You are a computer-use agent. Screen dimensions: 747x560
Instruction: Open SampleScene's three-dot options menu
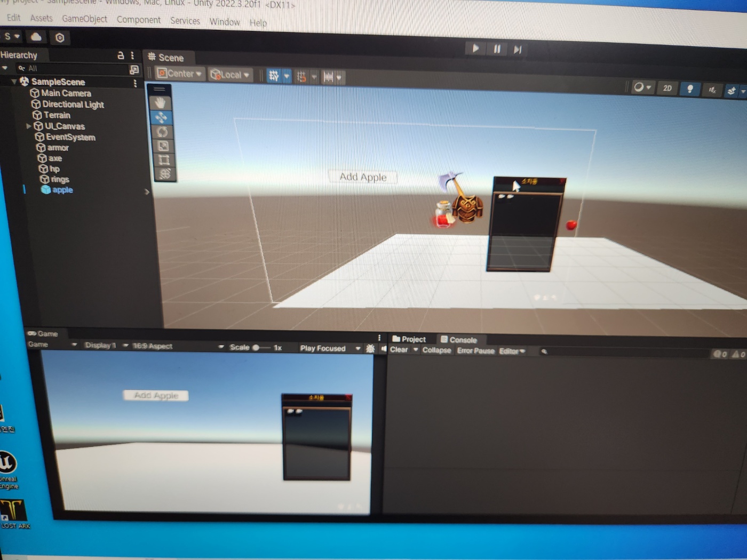click(x=135, y=83)
